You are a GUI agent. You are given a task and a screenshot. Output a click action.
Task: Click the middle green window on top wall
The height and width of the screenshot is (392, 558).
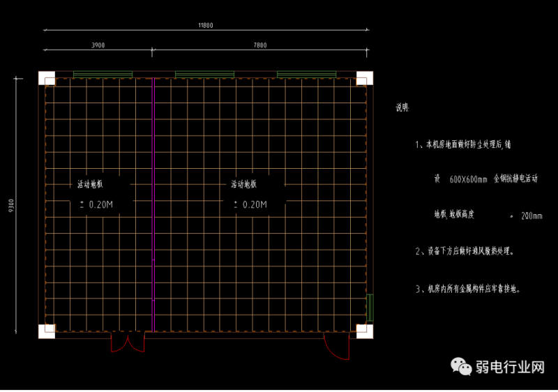tap(204, 74)
